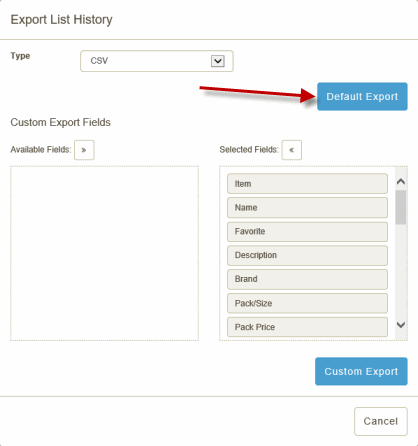This screenshot has width=418, height=446.
Task: Select the Description field
Action: (x=307, y=255)
